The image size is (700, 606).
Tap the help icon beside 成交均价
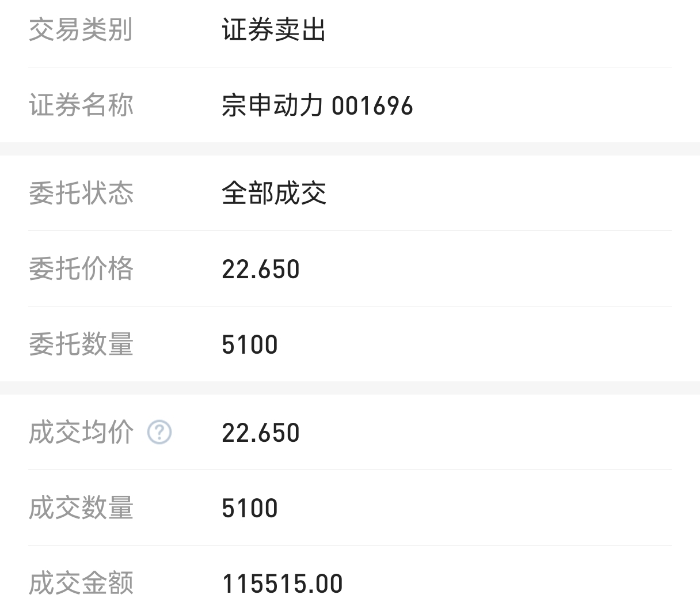(x=159, y=432)
